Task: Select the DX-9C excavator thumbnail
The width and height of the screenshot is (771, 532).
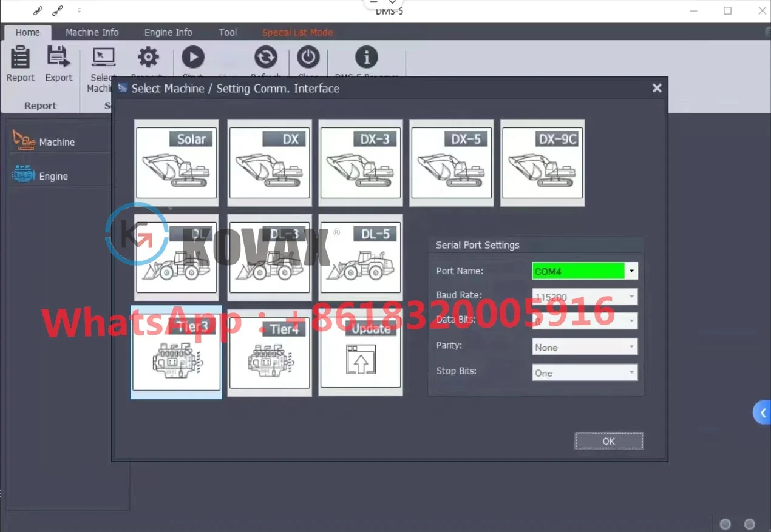Action: [x=542, y=163]
